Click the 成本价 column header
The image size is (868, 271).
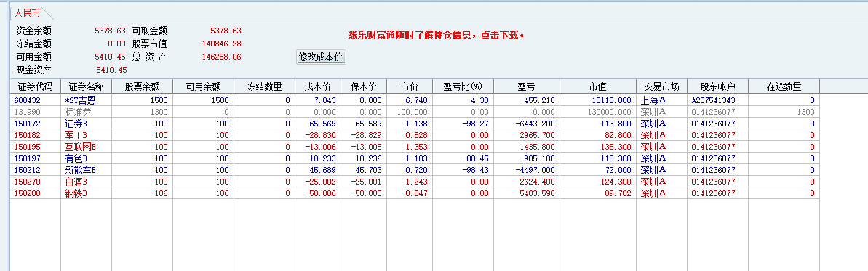click(318, 87)
